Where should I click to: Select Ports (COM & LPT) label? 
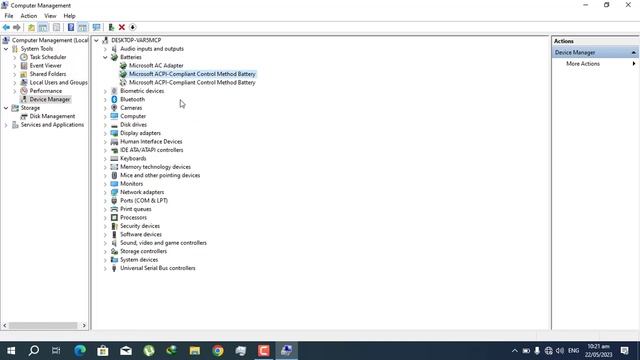pyautogui.click(x=144, y=201)
